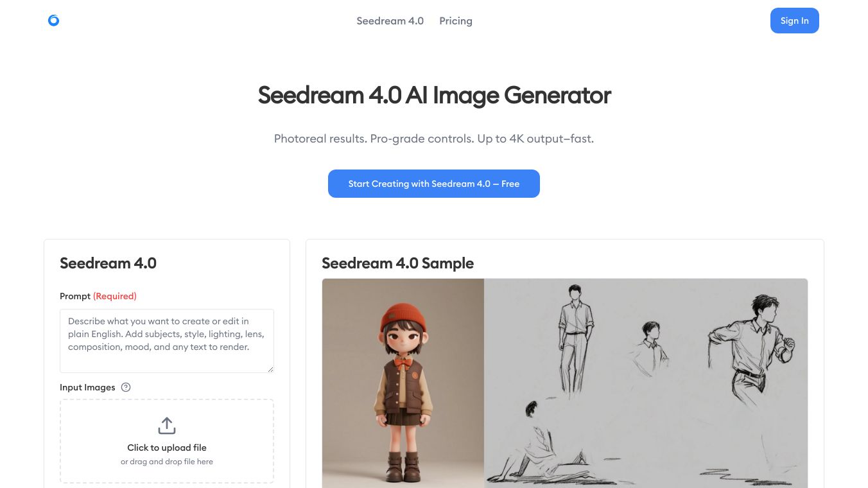Open the Pricing page link
This screenshot has height=488, width=868.
tap(456, 21)
